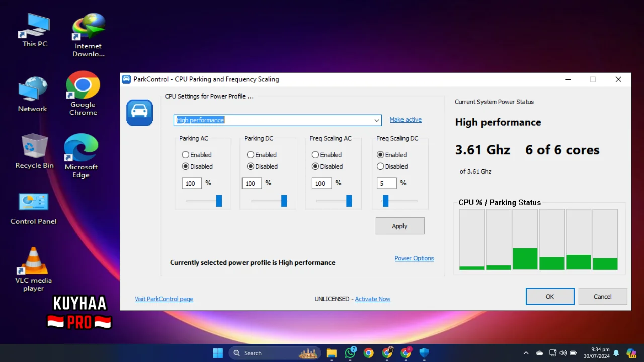Select the Network desktop icon

[x=33, y=95]
